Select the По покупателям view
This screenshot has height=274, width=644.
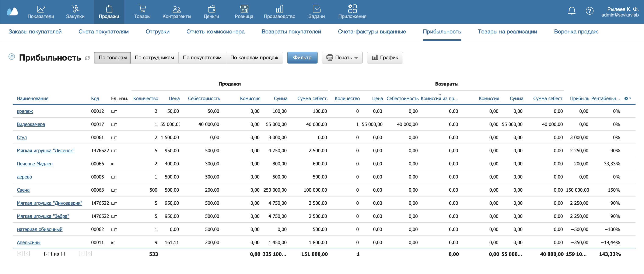click(202, 57)
